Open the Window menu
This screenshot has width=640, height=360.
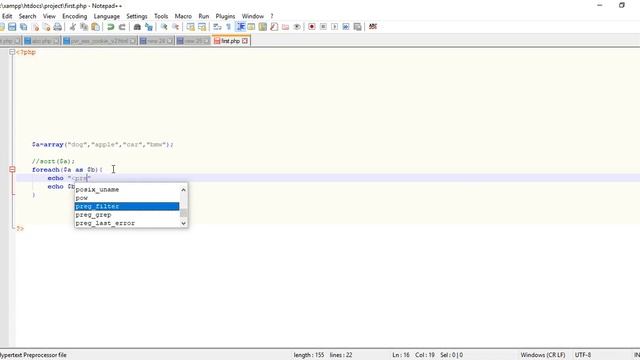point(253,16)
